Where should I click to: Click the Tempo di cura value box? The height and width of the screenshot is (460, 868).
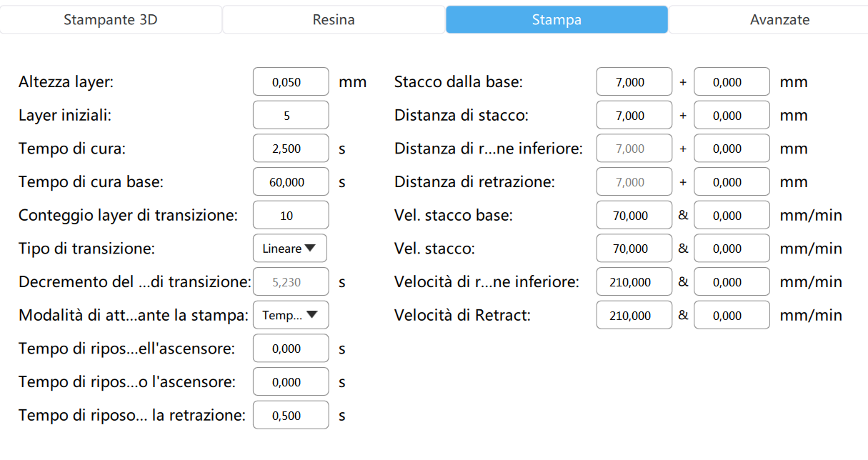pyautogui.click(x=291, y=149)
